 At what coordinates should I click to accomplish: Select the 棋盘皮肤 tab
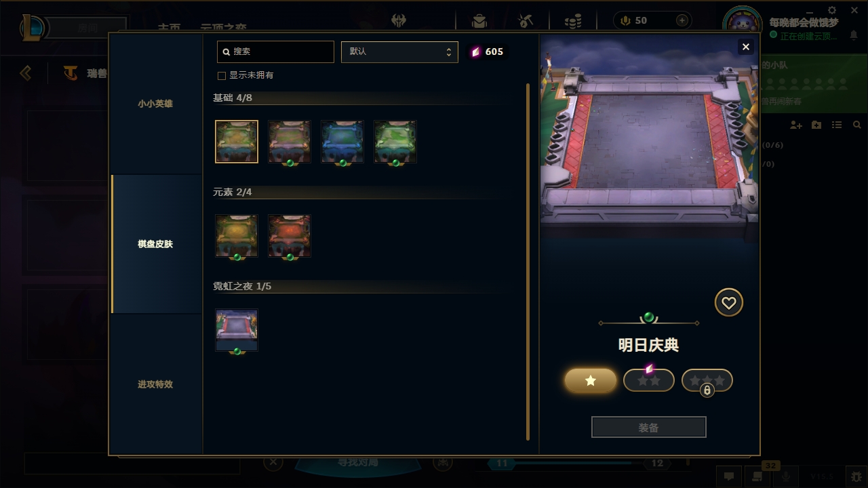tap(155, 244)
